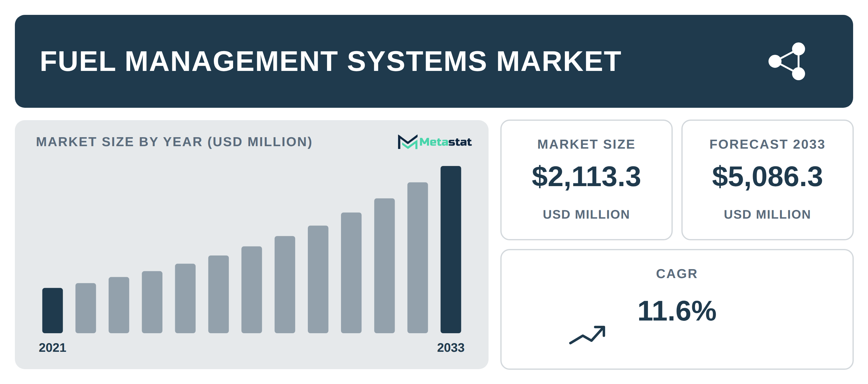
Task: Click the share icon in the header
Action: (787, 61)
